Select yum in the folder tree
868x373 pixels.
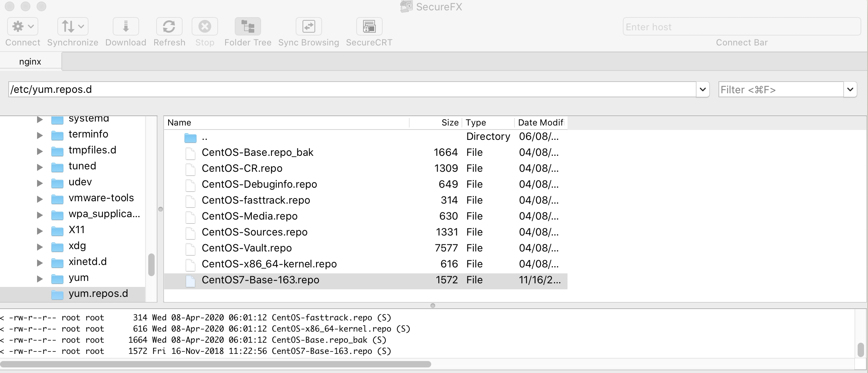[79, 278]
